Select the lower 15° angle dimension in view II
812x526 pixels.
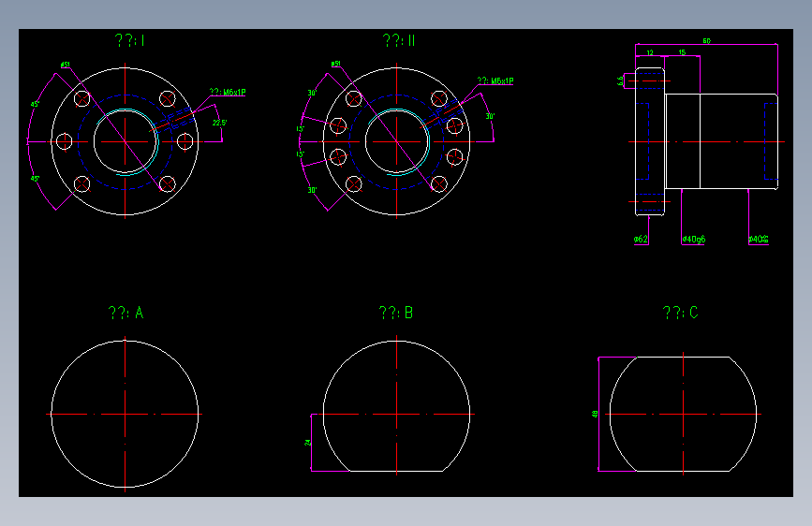coord(301,154)
